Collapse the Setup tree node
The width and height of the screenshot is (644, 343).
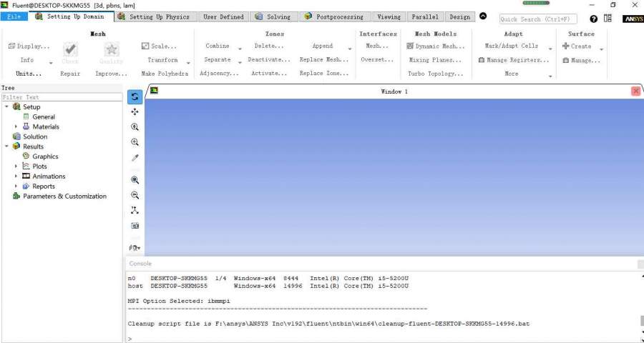click(6, 106)
